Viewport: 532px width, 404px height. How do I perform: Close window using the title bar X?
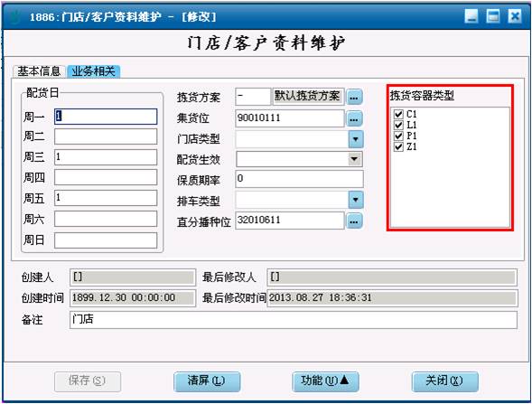pos(514,16)
